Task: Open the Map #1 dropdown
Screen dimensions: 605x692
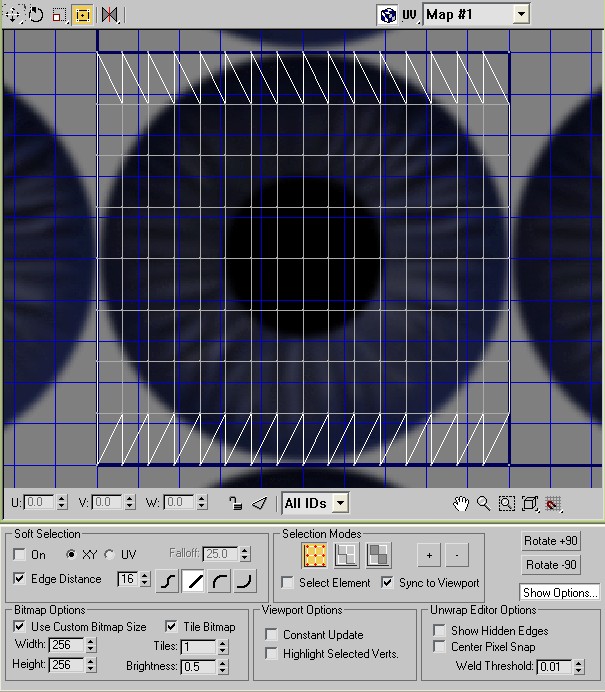Action: [521, 15]
